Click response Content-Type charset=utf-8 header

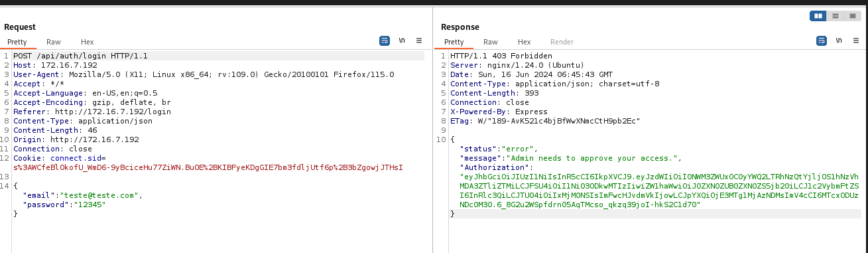pos(555,84)
